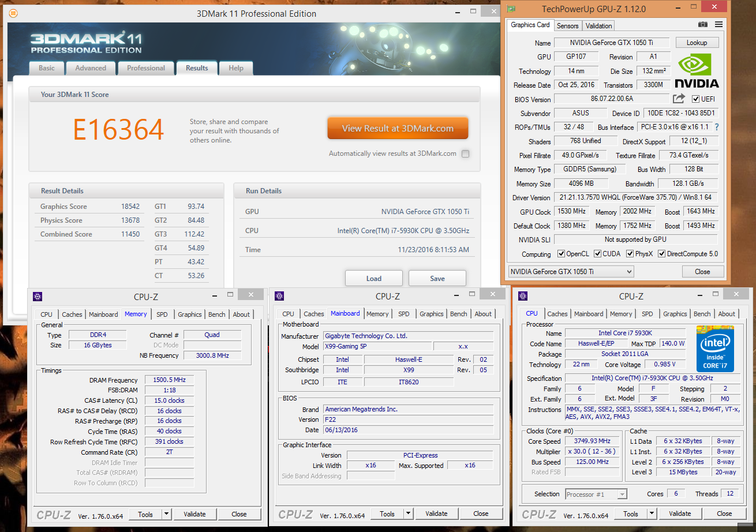Viewport: 756px width, 532px height.
Task: Open the GPU-Z hamburger menu icon
Action: (x=718, y=25)
